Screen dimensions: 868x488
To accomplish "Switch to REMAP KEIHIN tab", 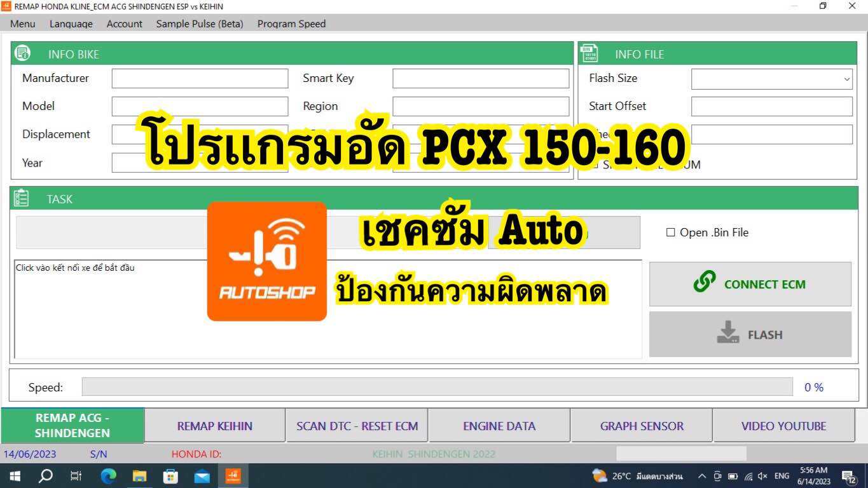I will (x=215, y=426).
